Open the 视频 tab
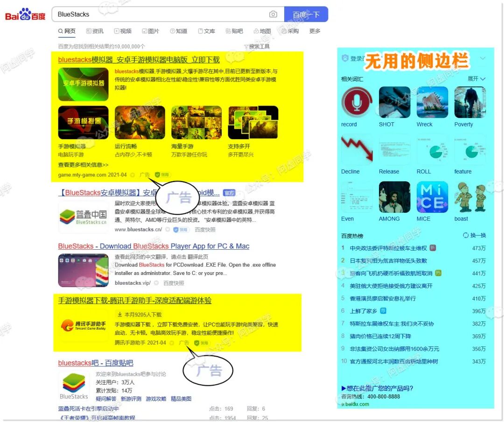This screenshot has width=504, height=422. pyautogui.click(x=123, y=31)
